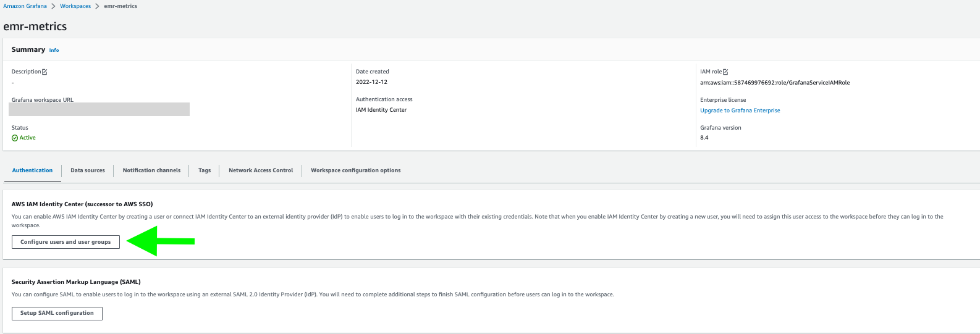
Task: Click the Security Assertion Markup Language heading
Action: coord(76,282)
